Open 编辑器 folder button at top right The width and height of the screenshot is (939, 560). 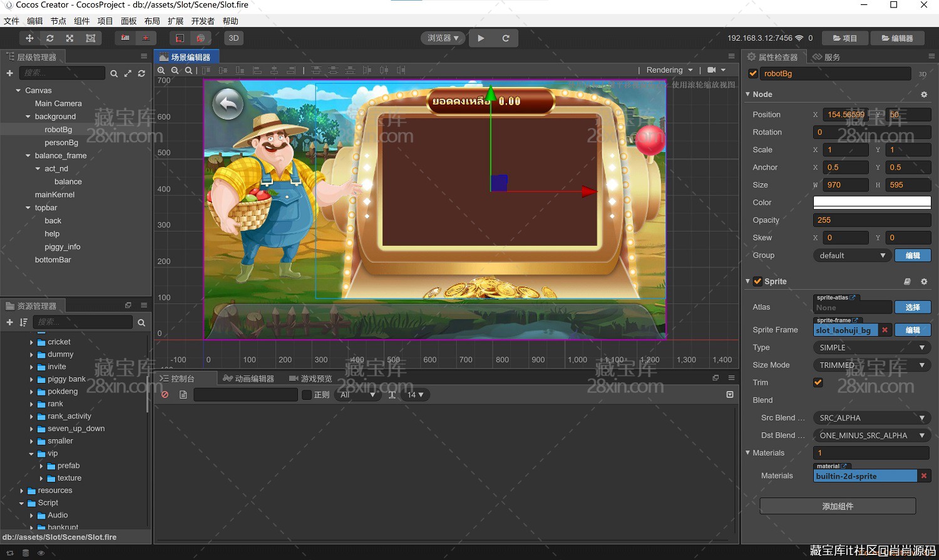(897, 38)
